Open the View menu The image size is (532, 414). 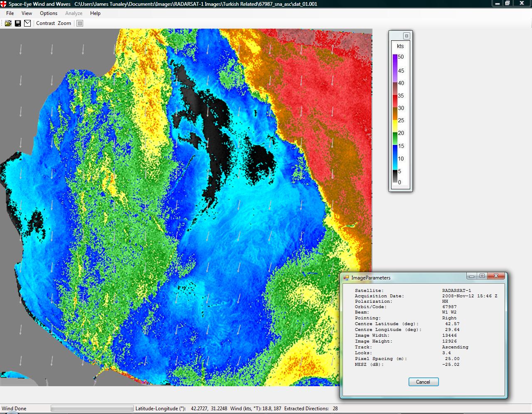(x=27, y=13)
